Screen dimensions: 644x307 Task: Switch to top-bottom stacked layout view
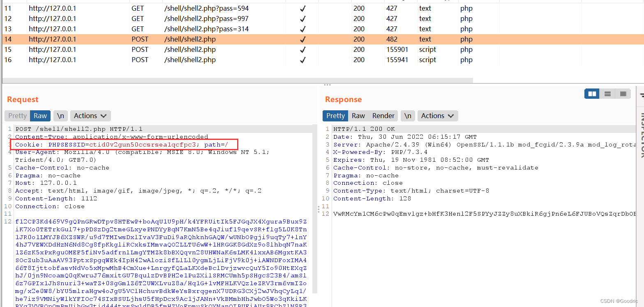[x=608, y=94]
